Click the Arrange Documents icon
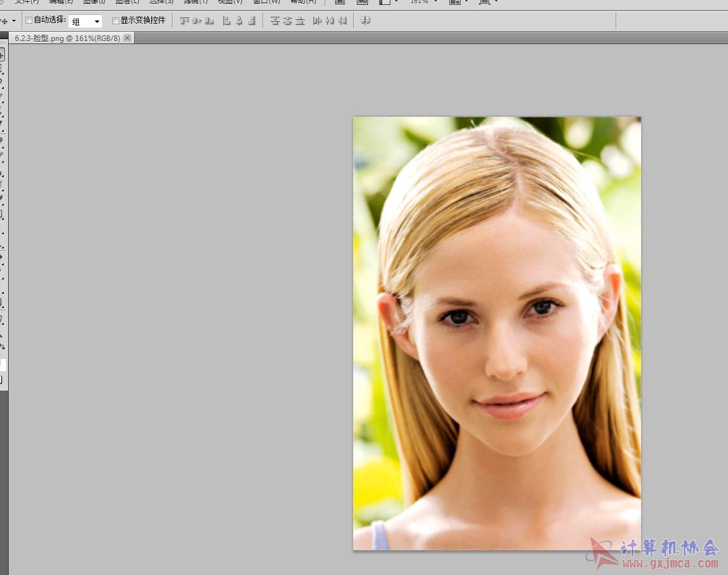This screenshot has width=728, height=575. coord(455,2)
